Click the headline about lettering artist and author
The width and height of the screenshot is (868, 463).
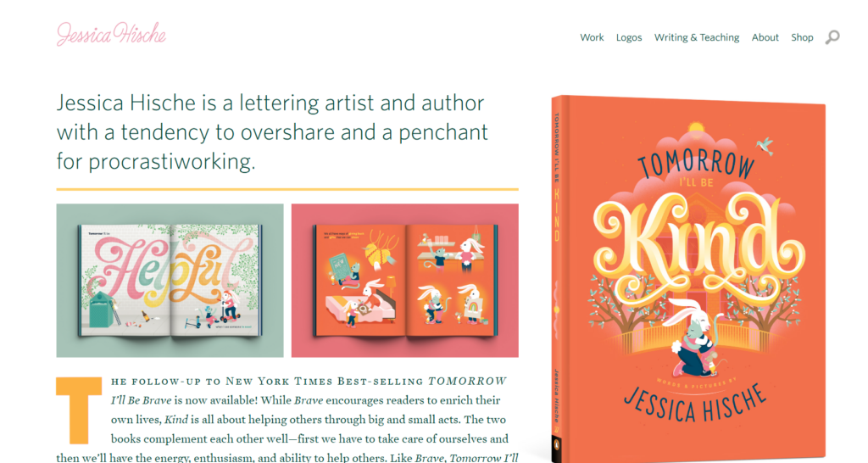272,132
